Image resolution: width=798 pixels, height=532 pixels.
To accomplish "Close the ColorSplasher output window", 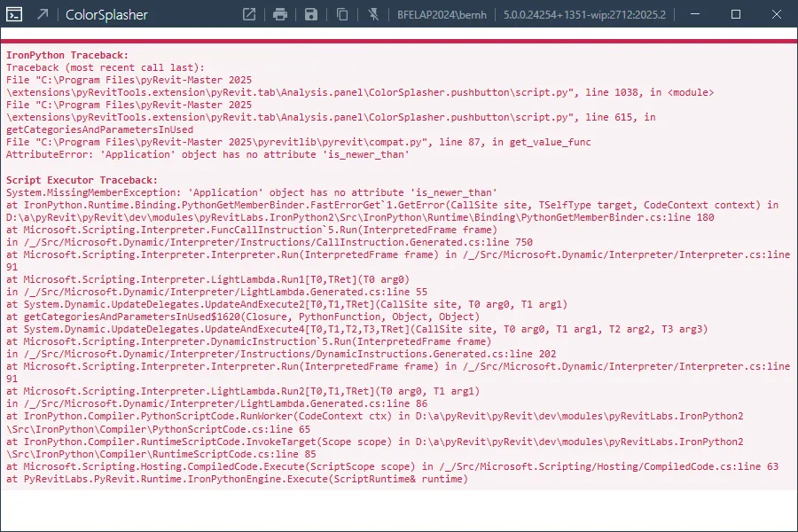I will tap(776, 14).
